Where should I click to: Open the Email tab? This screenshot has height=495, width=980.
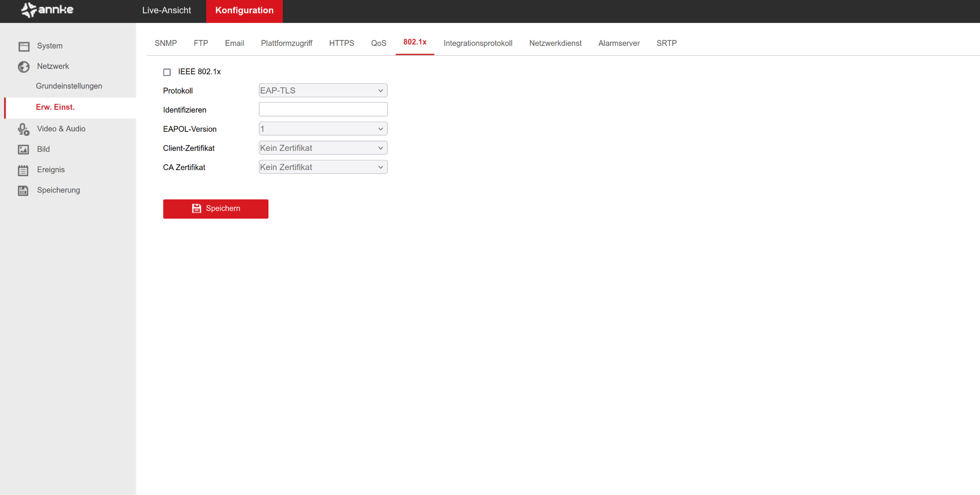click(235, 43)
